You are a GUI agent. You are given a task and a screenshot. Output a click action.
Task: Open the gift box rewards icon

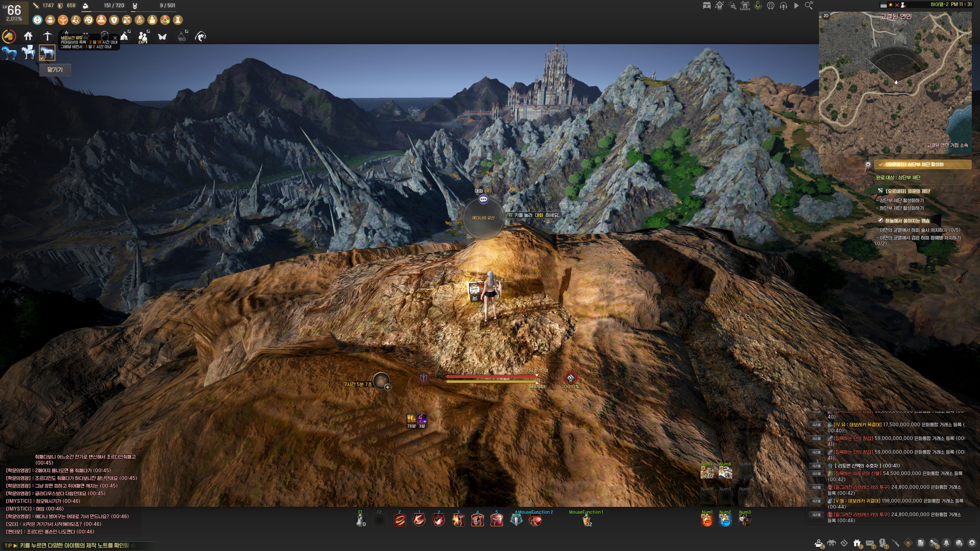click(857, 543)
